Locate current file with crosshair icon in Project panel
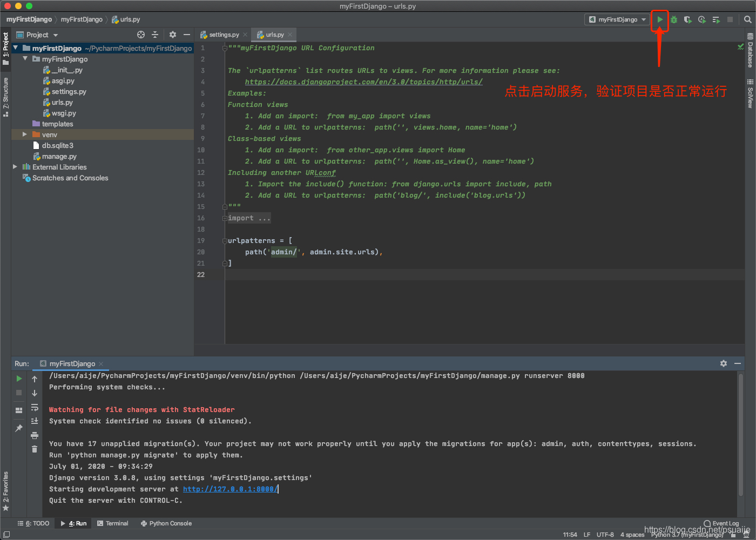756x540 pixels. (x=141, y=35)
